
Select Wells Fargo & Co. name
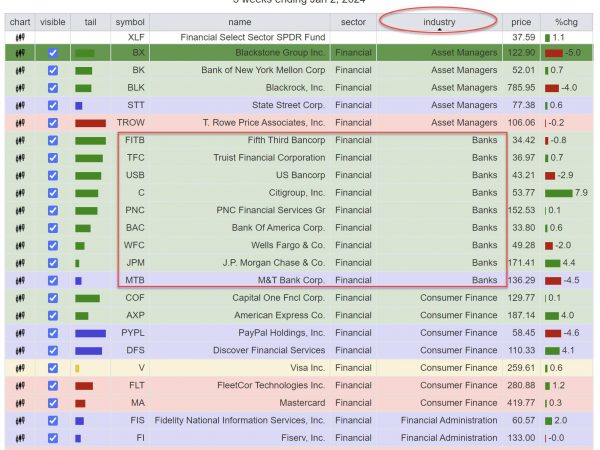click(288, 245)
